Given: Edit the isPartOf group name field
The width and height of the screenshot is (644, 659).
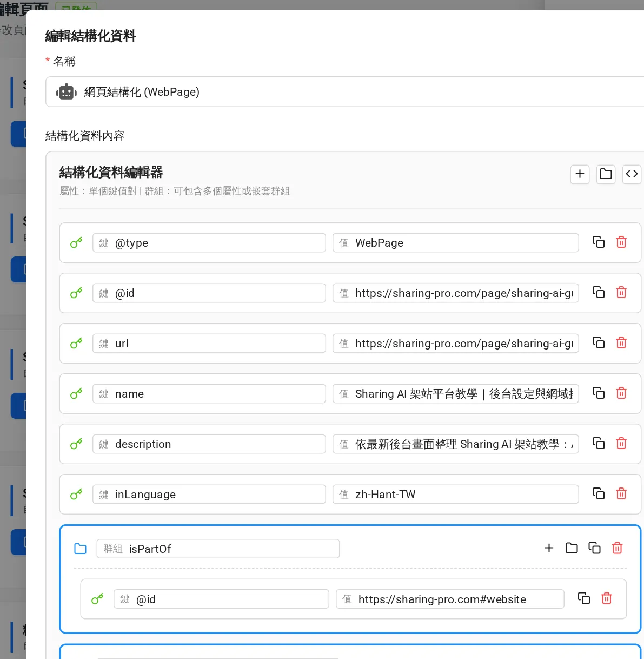Looking at the screenshot, I should pos(218,549).
